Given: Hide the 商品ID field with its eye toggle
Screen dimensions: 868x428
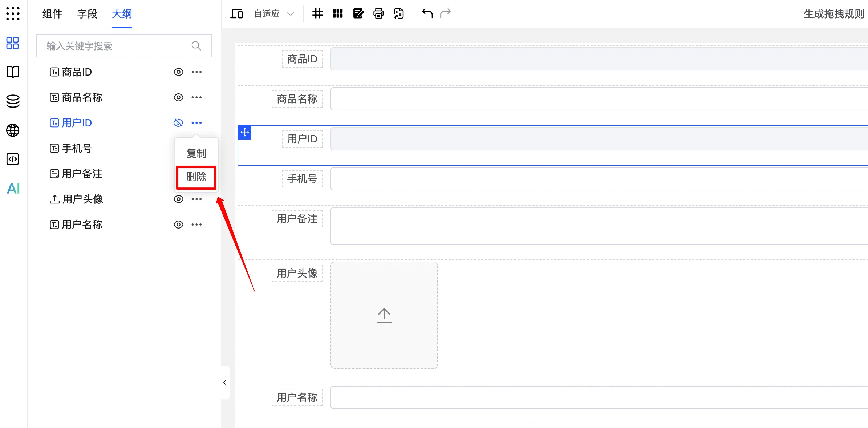Looking at the screenshot, I should pyautogui.click(x=178, y=72).
